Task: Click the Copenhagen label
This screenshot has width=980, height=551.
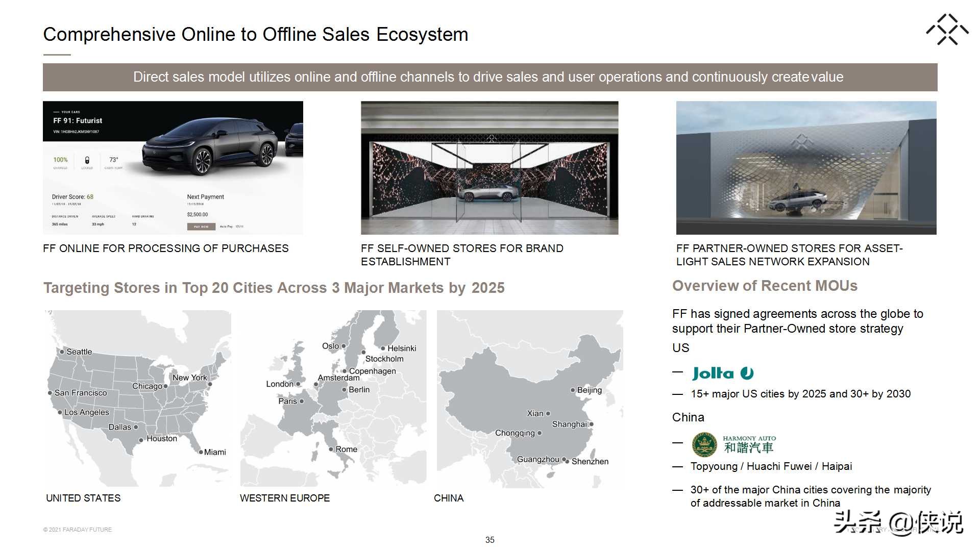Action: (373, 371)
